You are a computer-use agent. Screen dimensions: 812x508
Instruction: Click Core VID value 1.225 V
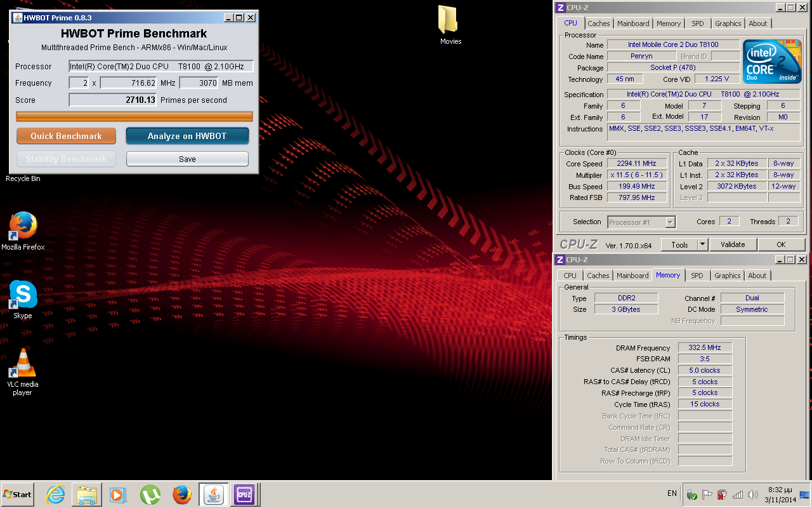click(717, 79)
